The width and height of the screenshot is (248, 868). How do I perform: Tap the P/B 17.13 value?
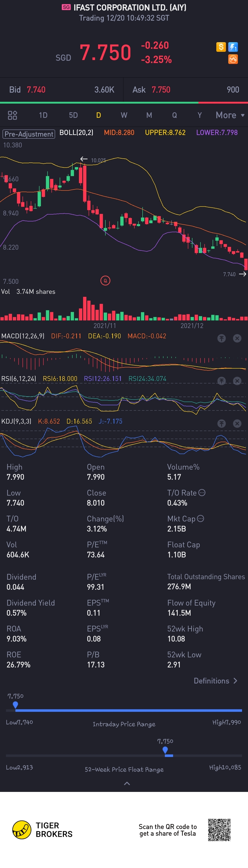coord(96,664)
